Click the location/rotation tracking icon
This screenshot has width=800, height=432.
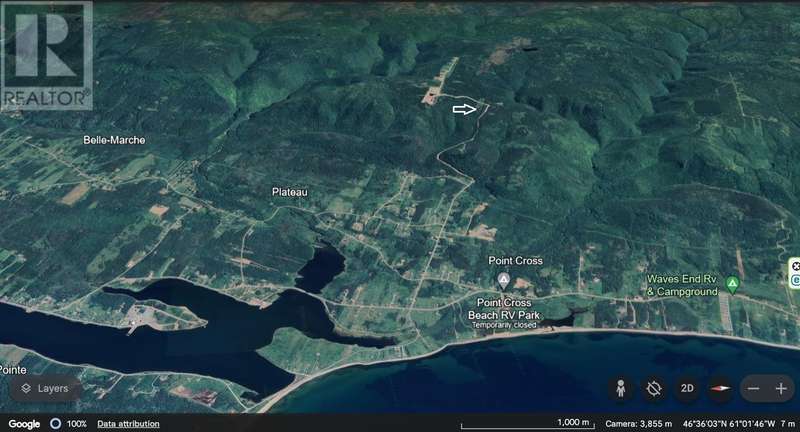[655, 388]
